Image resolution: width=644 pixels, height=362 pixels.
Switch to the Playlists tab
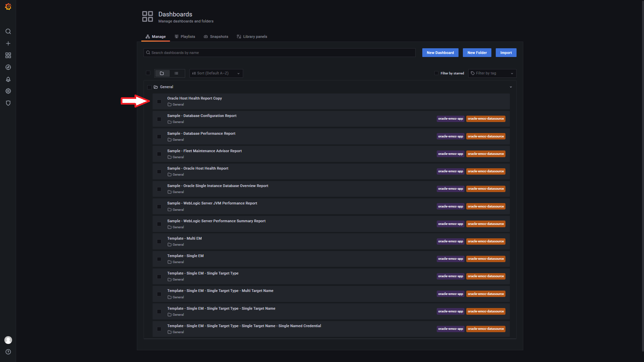pyautogui.click(x=185, y=37)
